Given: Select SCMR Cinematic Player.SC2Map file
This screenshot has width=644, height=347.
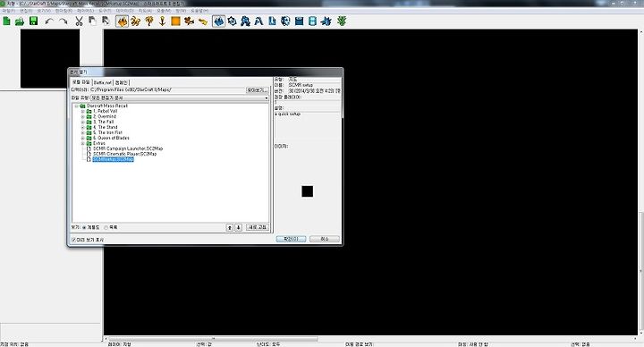Looking at the screenshot, I should (x=124, y=154).
